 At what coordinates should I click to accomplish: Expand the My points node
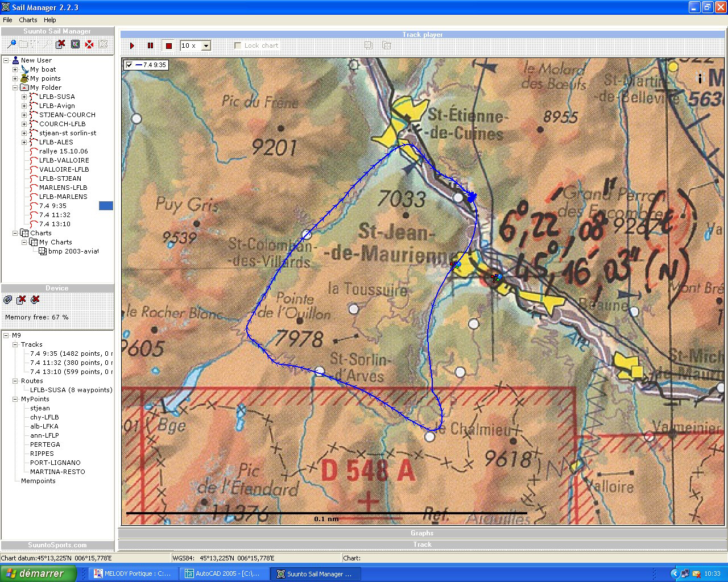click(x=15, y=78)
